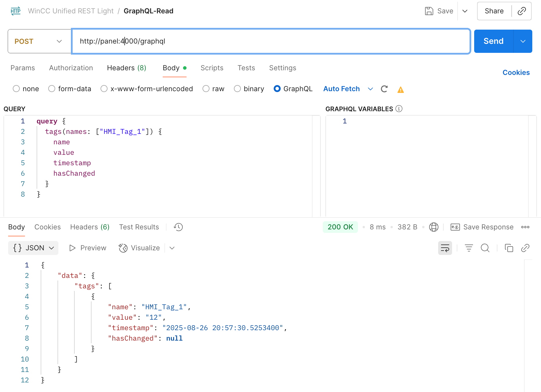This screenshot has width=541, height=392.
Task: Click the Save Response button
Action: click(488, 227)
